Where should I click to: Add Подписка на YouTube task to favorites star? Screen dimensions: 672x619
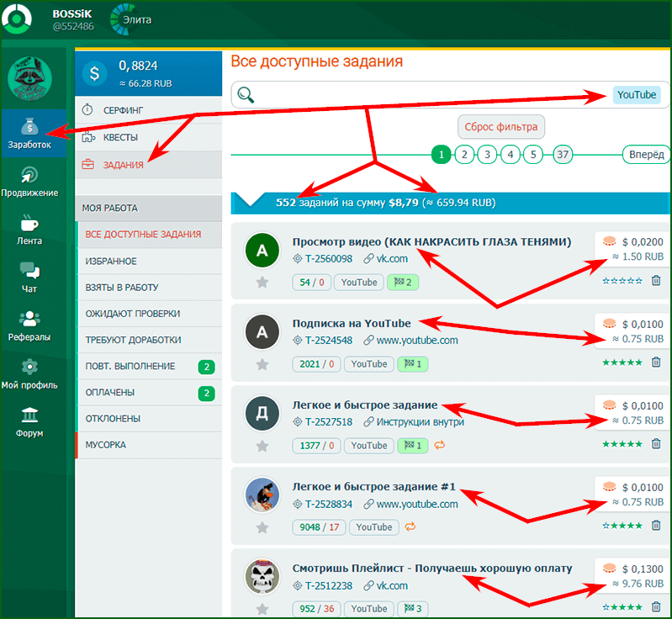(262, 364)
